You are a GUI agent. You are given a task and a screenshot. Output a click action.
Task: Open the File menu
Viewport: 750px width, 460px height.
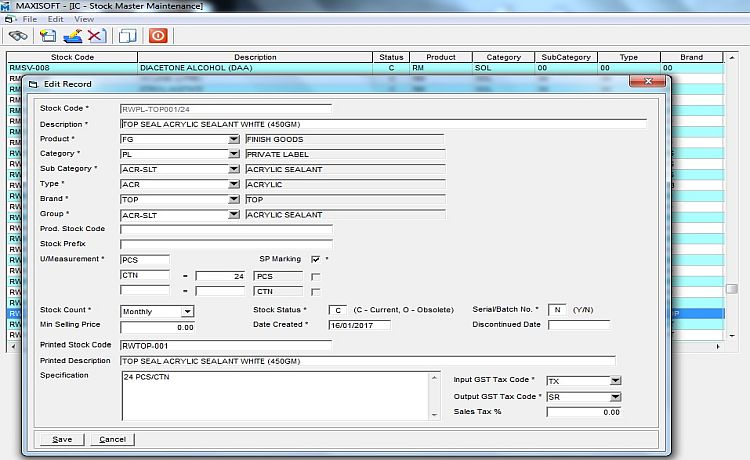click(x=30, y=19)
